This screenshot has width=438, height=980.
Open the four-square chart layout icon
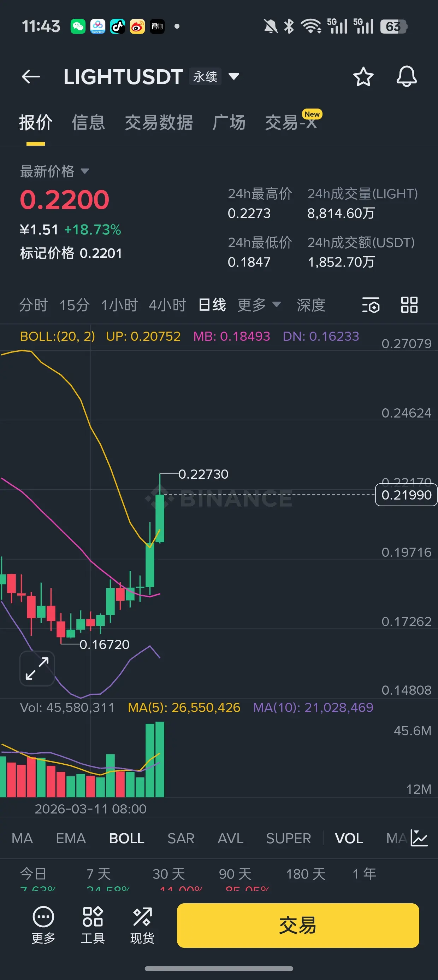point(409,305)
